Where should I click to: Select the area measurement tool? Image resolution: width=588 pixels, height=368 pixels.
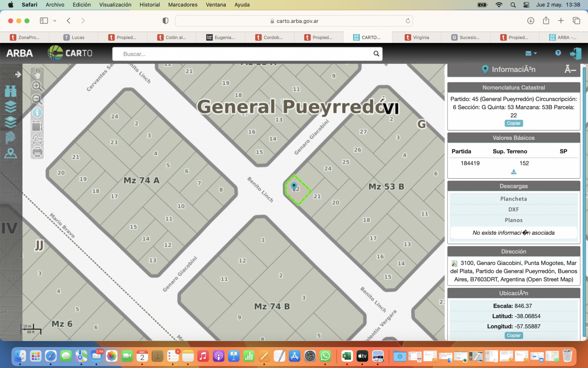click(x=37, y=126)
